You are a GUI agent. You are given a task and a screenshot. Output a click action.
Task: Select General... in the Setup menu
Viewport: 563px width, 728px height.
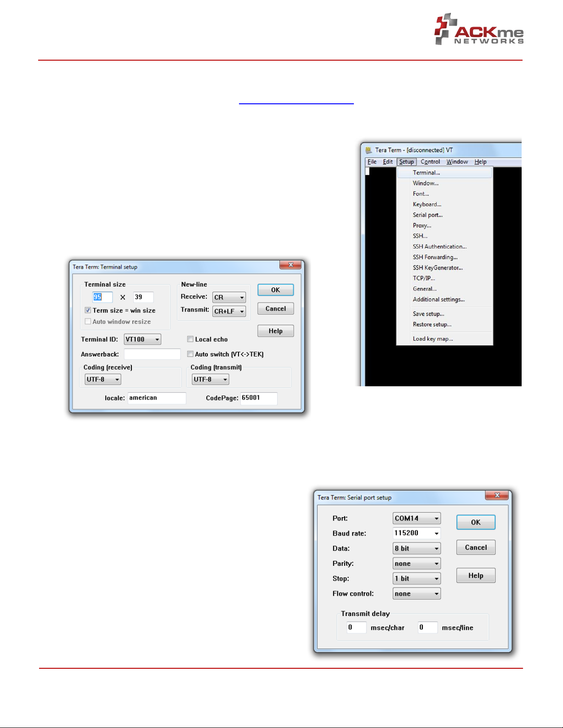pos(444,289)
